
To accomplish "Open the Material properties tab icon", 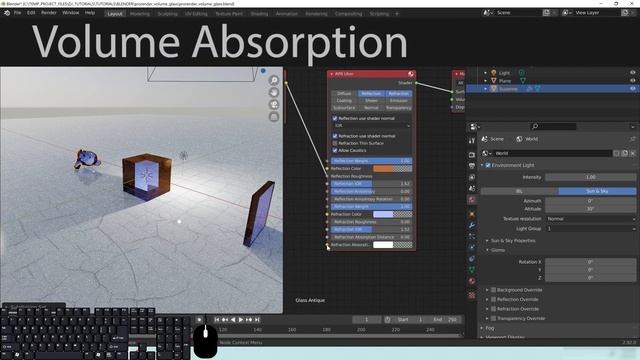I will coord(472,281).
